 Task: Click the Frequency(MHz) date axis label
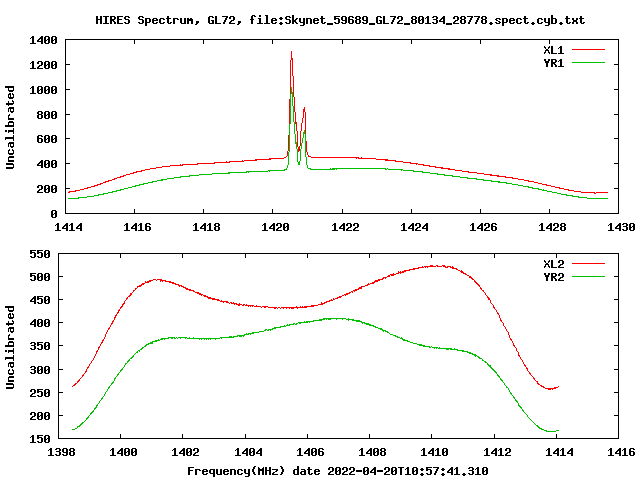[338, 471]
